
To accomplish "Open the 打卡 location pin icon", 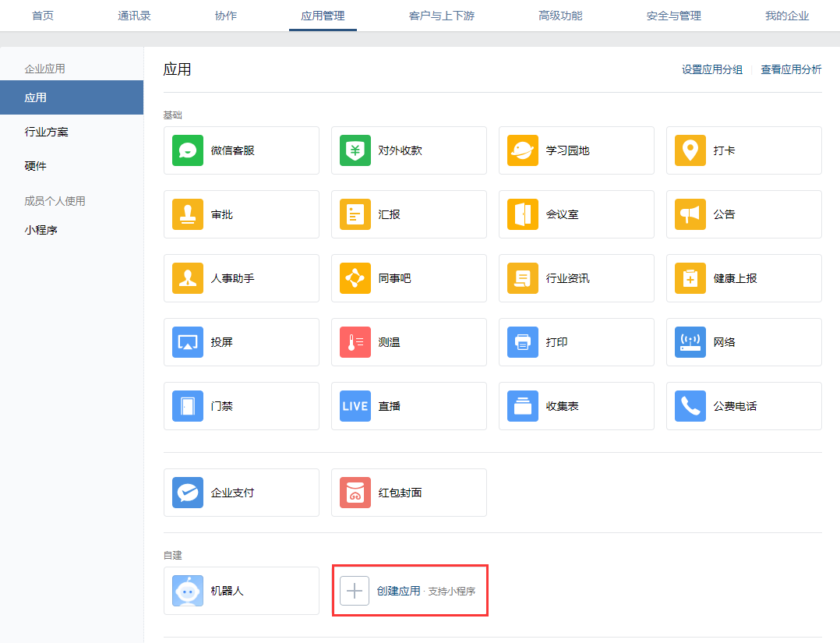I will pos(690,150).
